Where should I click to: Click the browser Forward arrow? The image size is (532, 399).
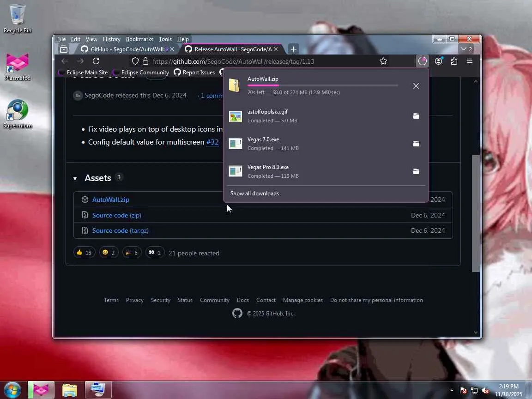click(80, 61)
